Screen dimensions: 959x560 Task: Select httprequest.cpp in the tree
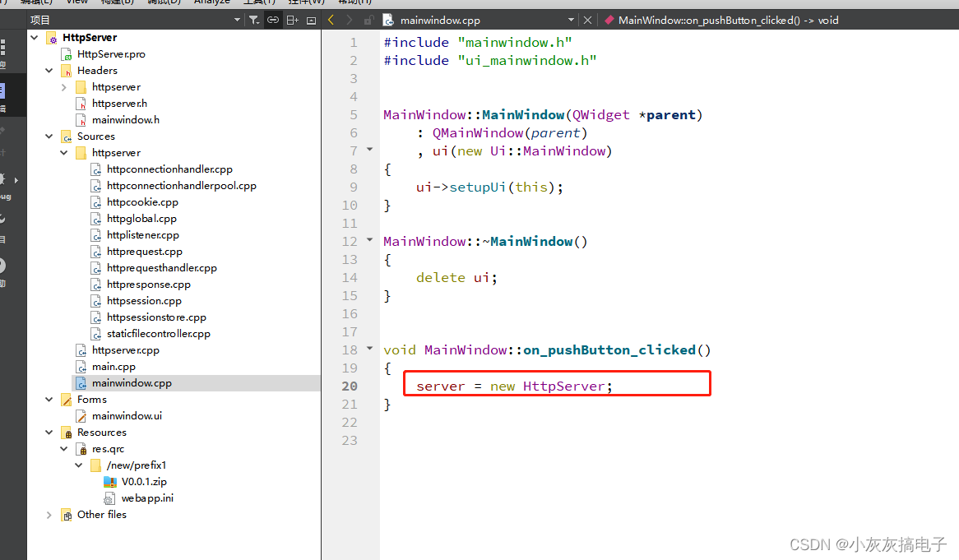(x=144, y=252)
